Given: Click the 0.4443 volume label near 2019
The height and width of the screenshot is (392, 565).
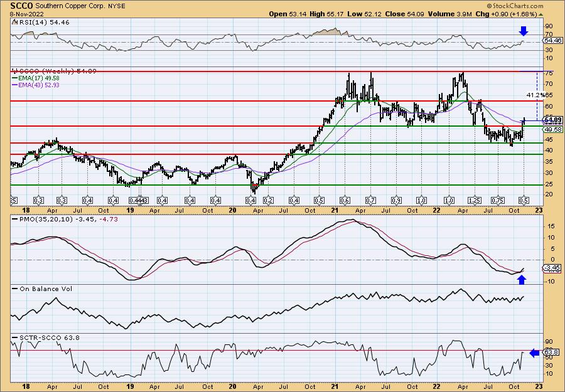Looking at the screenshot, I should tap(139, 201).
